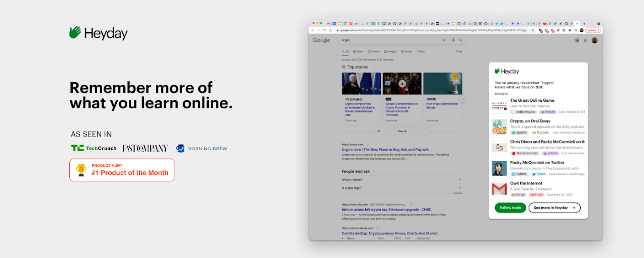Clear the search query with the X icon

coord(444,40)
